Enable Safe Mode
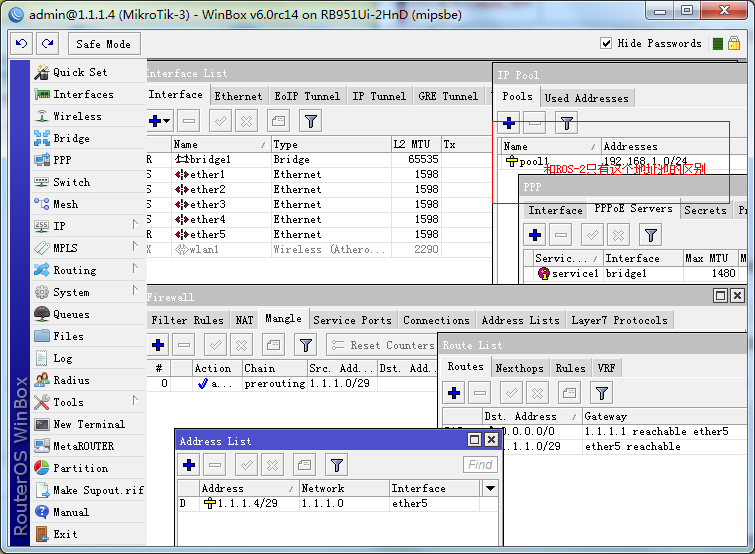 point(104,44)
